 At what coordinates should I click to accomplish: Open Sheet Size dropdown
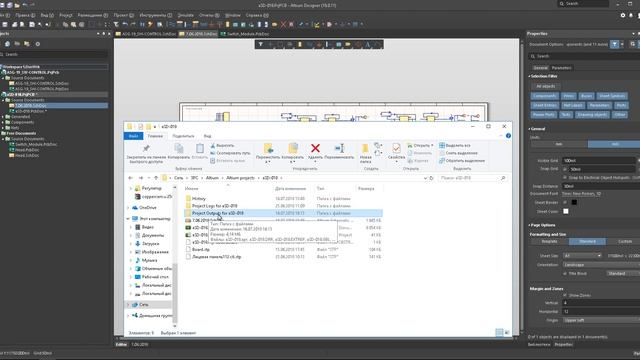582,256
